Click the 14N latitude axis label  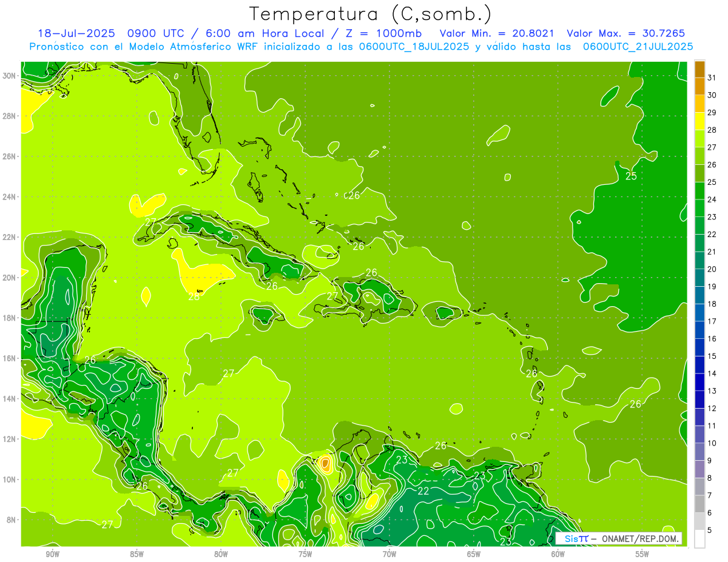pyautogui.click(x=10, y=398)
